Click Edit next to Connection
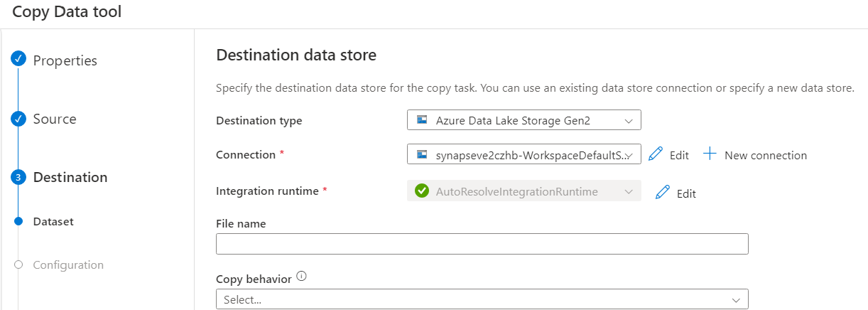The width and height of the screenshot is (868, 310). [679, 155]
